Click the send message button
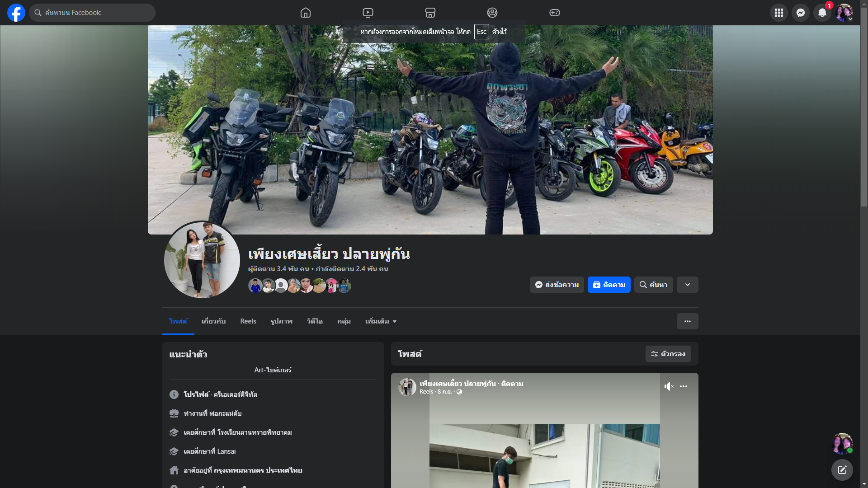Screen dimensions: 868x488 pyautogui.click(x=557, y=285)
